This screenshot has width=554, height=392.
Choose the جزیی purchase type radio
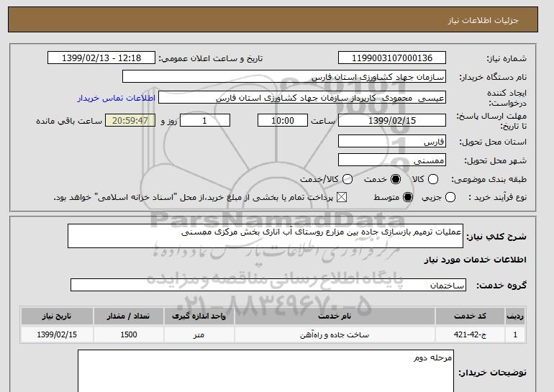450,197
